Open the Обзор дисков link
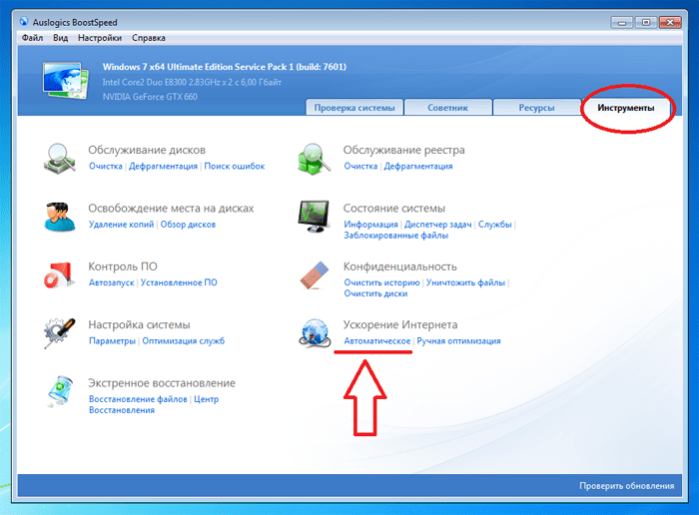This screenshot has height=515, width=699. (x=188, y=224)
